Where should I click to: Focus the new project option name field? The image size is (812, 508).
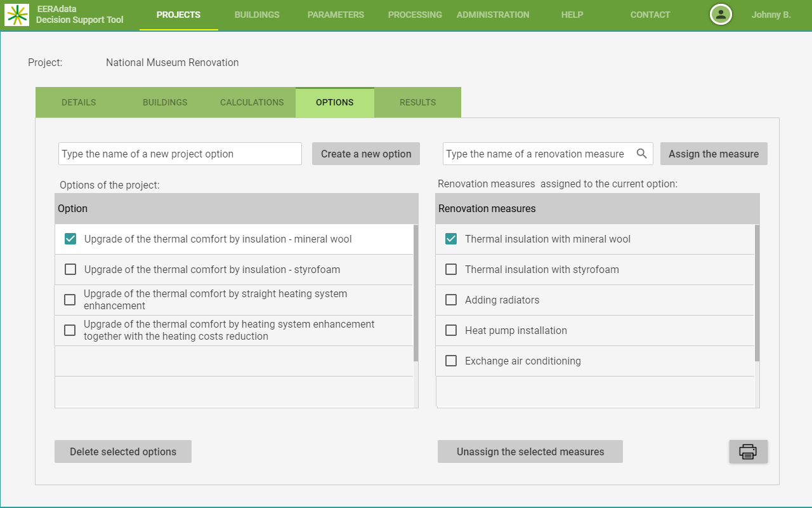[x=180, y=154]
